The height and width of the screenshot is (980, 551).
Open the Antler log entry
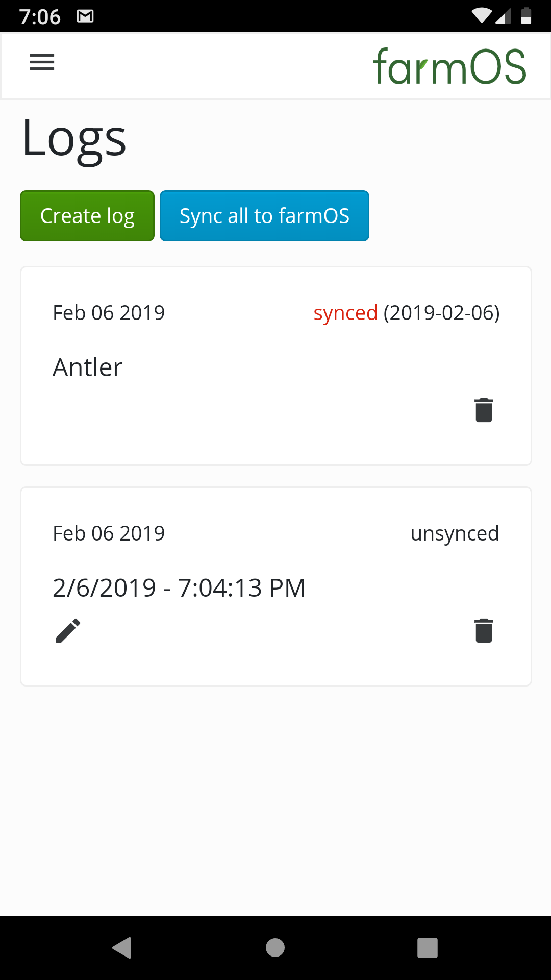(88, 367)
